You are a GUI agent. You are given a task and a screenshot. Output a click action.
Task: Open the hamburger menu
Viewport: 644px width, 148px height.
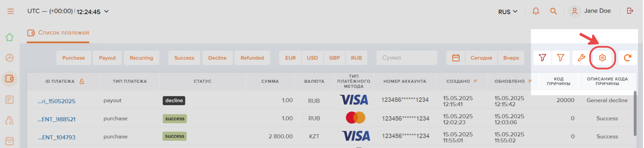[x=10, y=11]
